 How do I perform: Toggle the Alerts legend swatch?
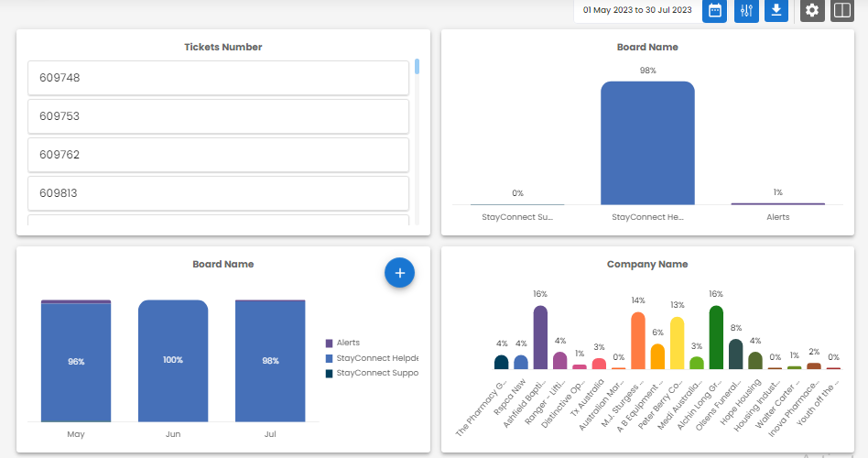click(329, 343)
